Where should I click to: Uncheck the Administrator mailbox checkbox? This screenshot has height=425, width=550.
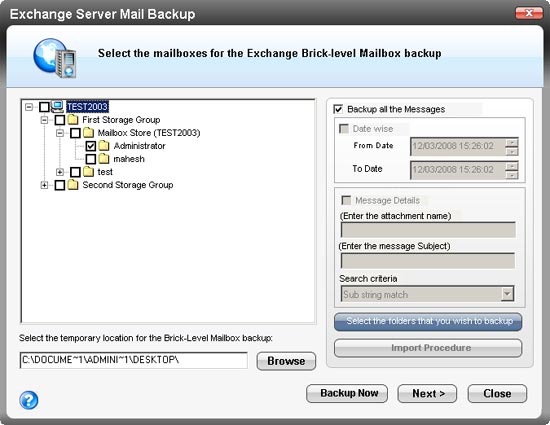pyautogui.click(x=90, y=146)
